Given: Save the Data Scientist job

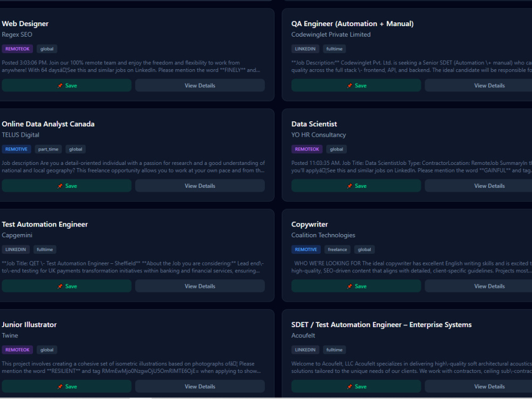Looking at the screenshot, I should [356, 186].
